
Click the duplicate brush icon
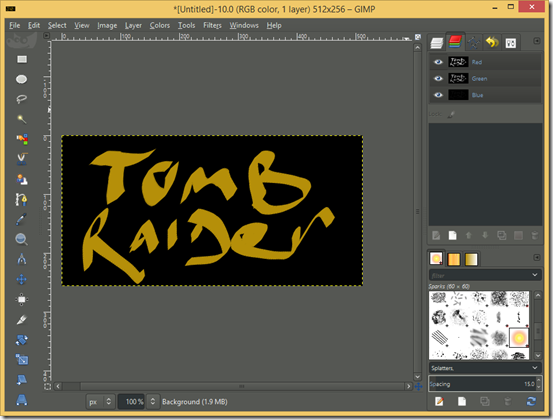click(485, 401)
